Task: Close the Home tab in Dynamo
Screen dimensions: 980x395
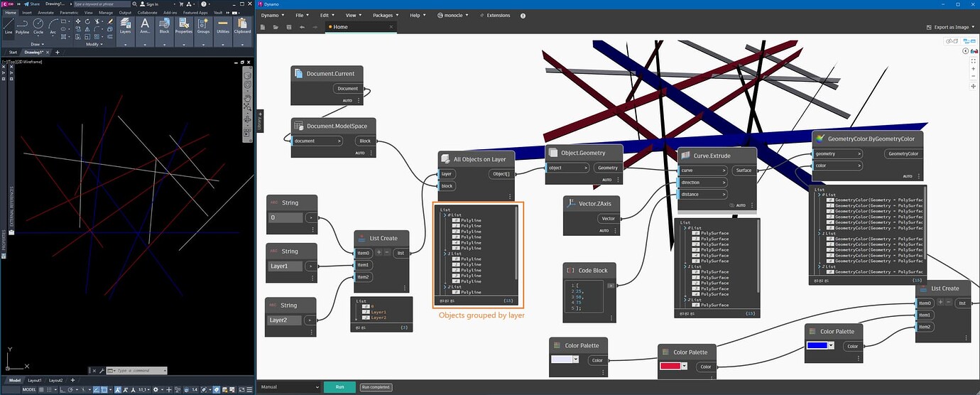Action: [392, 27]
